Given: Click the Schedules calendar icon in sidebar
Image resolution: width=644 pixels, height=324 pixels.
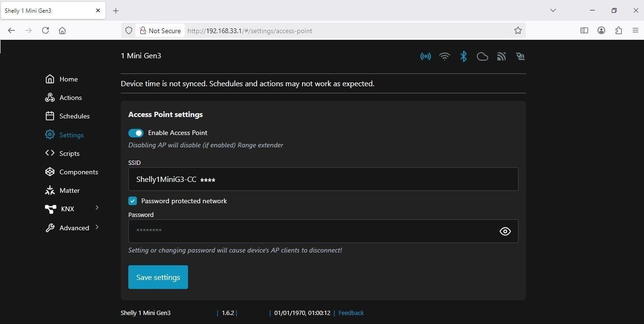Looking at the screenshot, I should click(50, 116).
